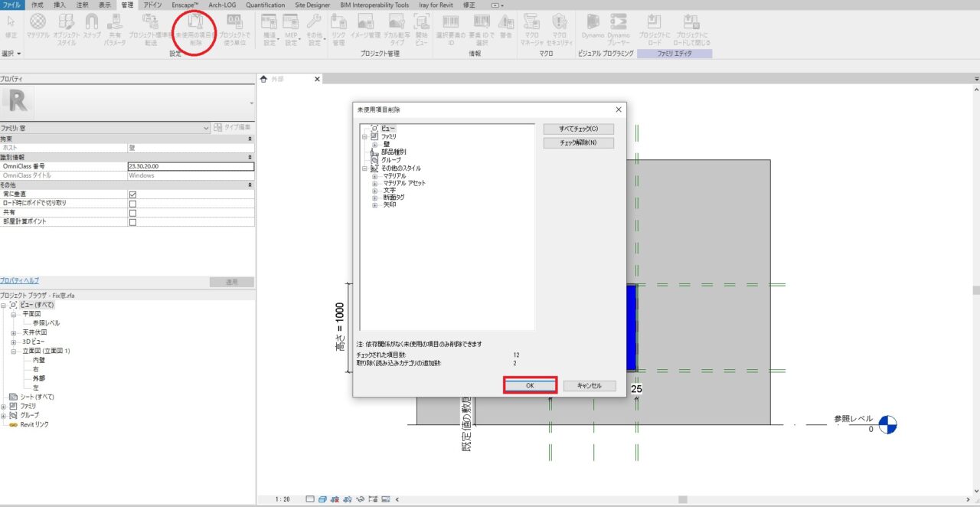Toggle ロード時にボイドで切り取り checkbox
Image resolution: width=980 pixels, height=507 pixels.
click(x=132, y=204)
